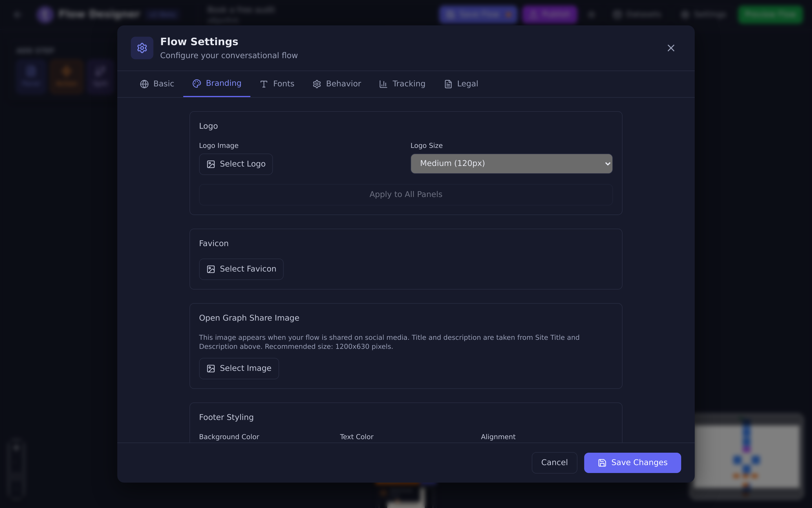Cancel the flow settings changes
The height and width of the screenshot is (508, 812).
coord(554,463)
